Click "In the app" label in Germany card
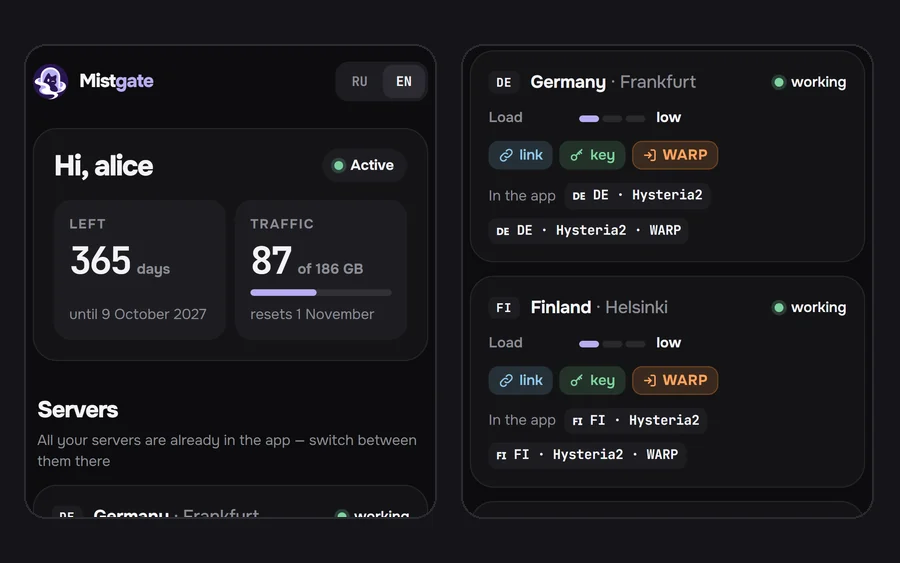Viewport: 900px width, 563px height. click(522, 196)
